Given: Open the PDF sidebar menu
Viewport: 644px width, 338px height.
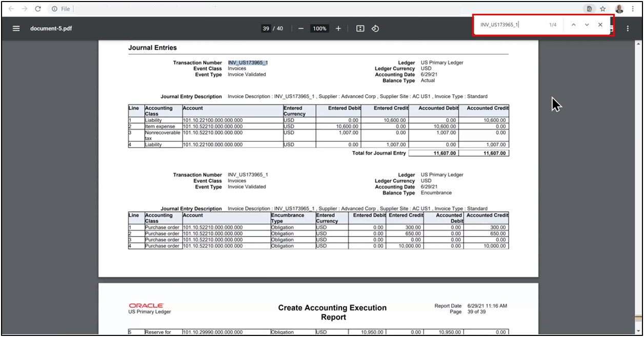Looking at the screenshot, I should pyautogui.click(x=16, y=28).
